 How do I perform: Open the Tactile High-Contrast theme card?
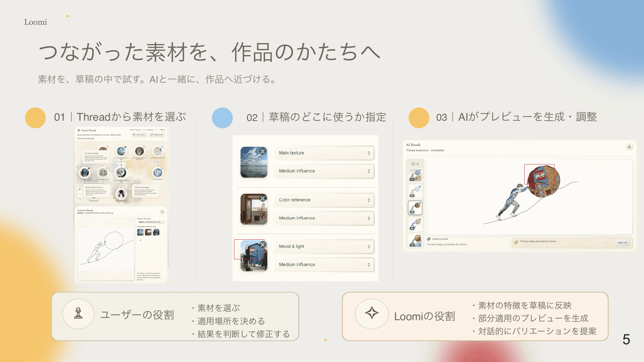96,191
